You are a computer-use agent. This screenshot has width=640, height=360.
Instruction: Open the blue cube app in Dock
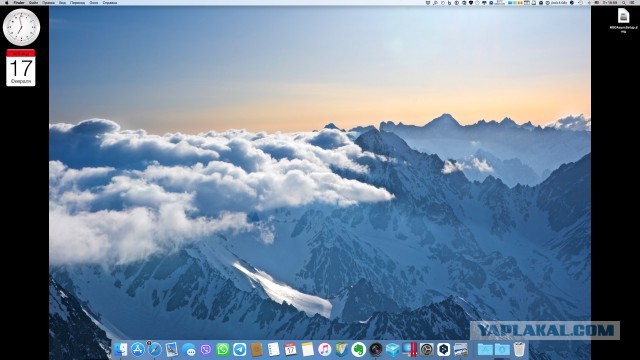point(393,349)
